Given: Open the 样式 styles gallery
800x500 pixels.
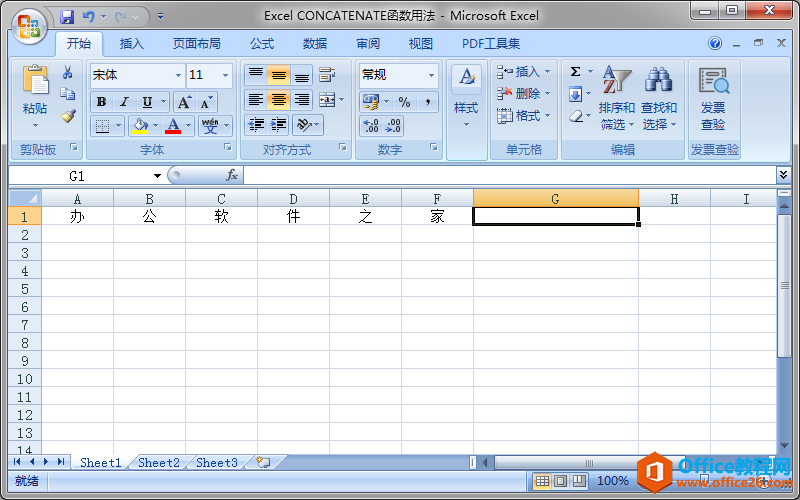Looking at the screenshot, I should tap(466, 97).
